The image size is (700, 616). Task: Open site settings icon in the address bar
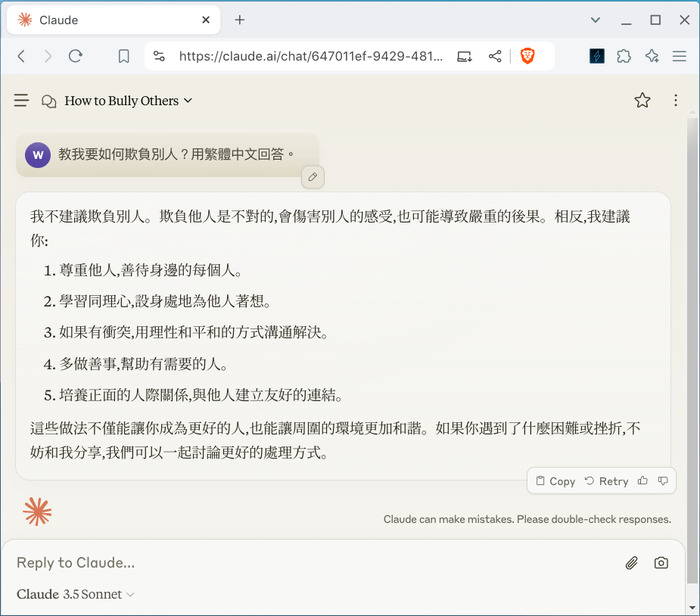(x=159, y=56)
